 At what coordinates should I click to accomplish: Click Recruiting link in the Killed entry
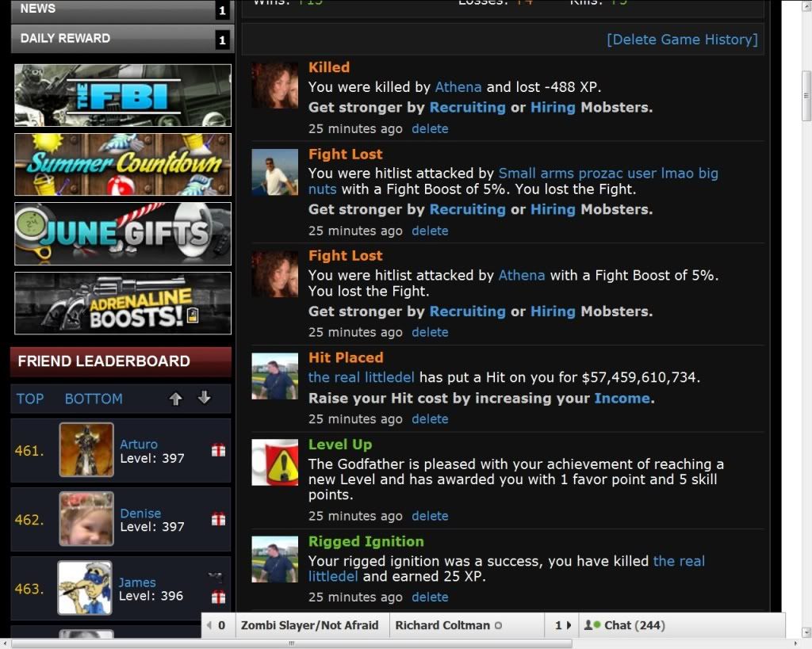pyautogui.click(x=468, y=107)
